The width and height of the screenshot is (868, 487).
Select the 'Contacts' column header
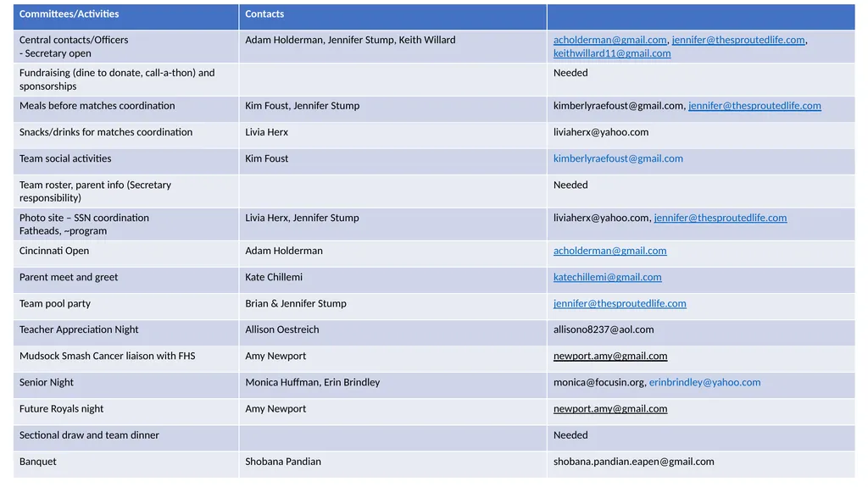click(393, 17)
